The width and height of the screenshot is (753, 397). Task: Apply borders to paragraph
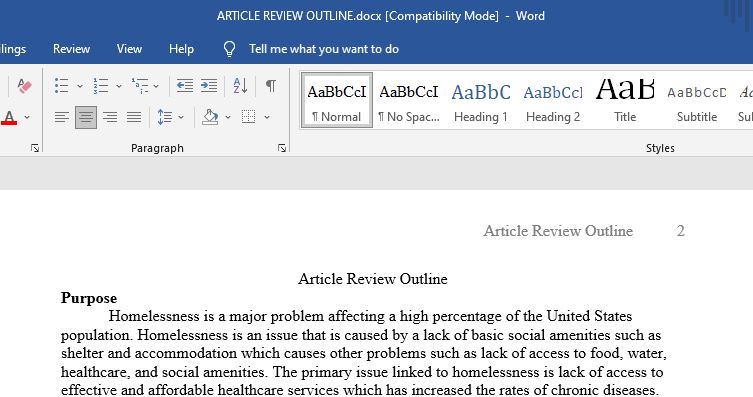point(248,117)
